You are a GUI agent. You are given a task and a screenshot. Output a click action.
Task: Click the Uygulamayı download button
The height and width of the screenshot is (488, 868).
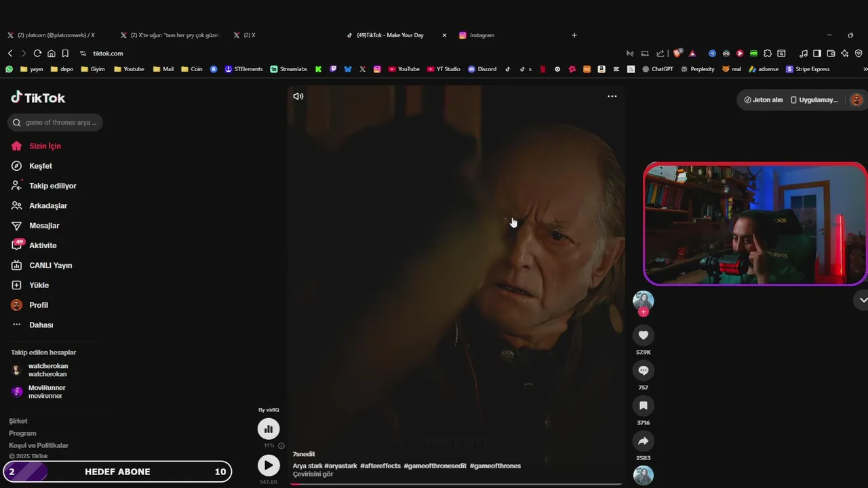pos(814,100)
